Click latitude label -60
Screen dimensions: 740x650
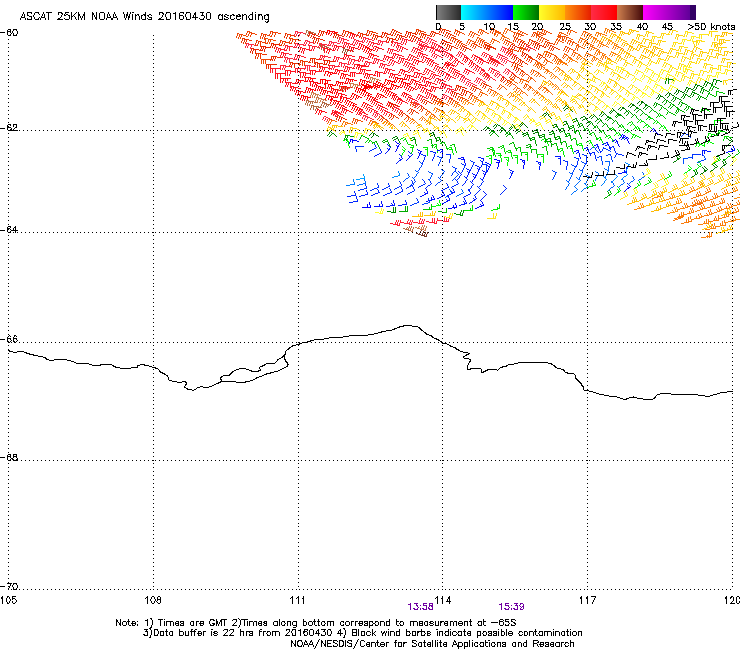pos(9,33)
